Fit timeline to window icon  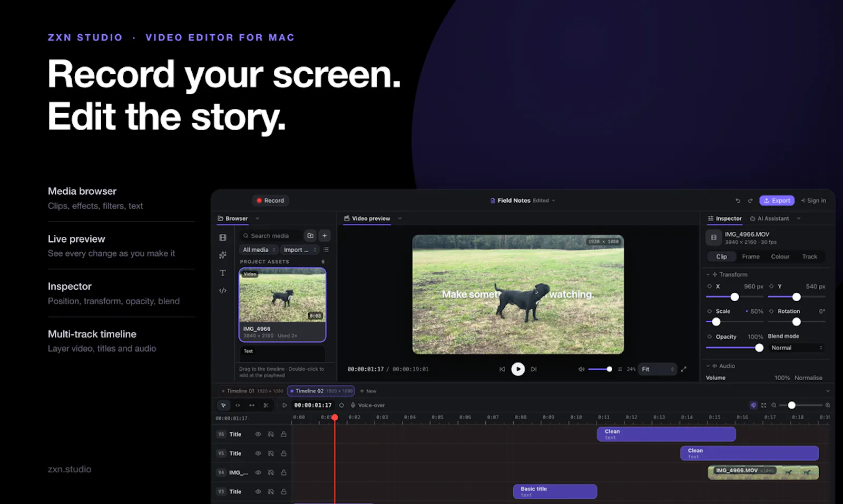pyautogui.click(x=763, y=405)
